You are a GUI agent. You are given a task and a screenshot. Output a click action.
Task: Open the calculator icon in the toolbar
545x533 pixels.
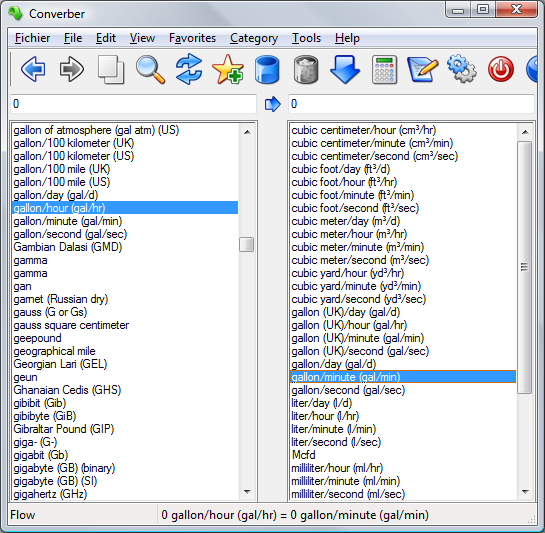[x=384, y=69]
